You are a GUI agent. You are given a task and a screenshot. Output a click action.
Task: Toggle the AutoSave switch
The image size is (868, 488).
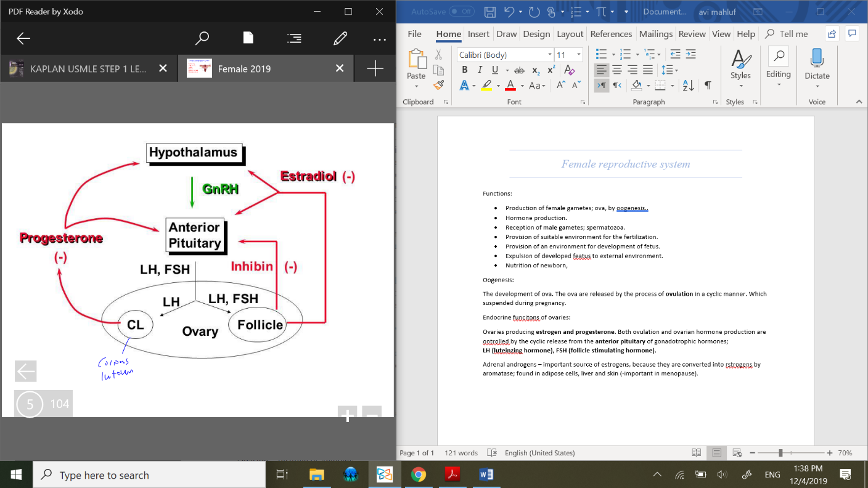[461, 12]
